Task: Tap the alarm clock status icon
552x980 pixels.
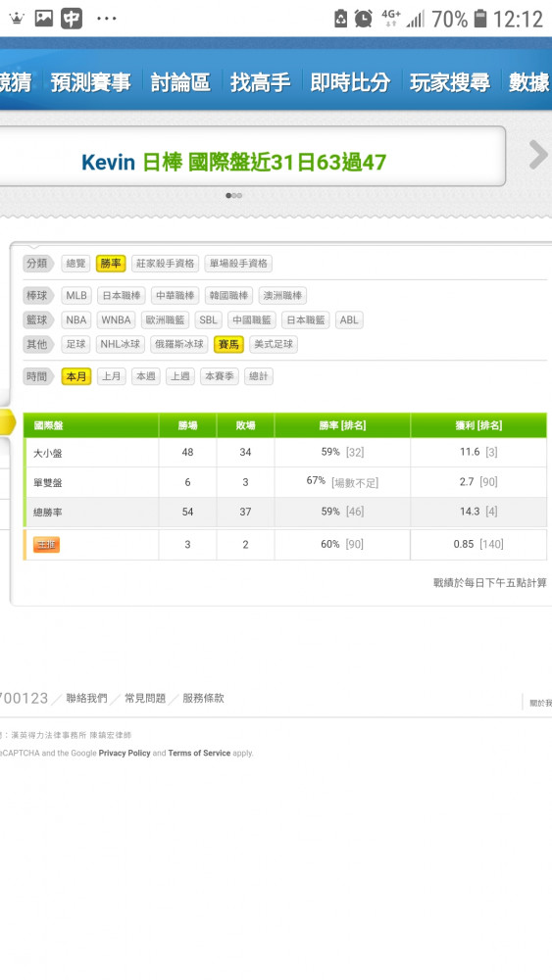Action: [363, 19]
